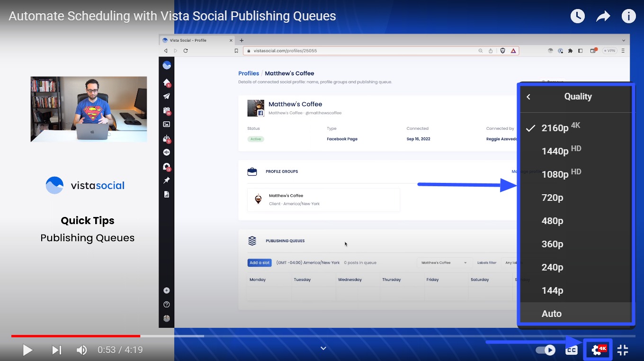The image size is (644, 361).
Task: Collapse the player controls chevron
Action: (x=323, y=348)
